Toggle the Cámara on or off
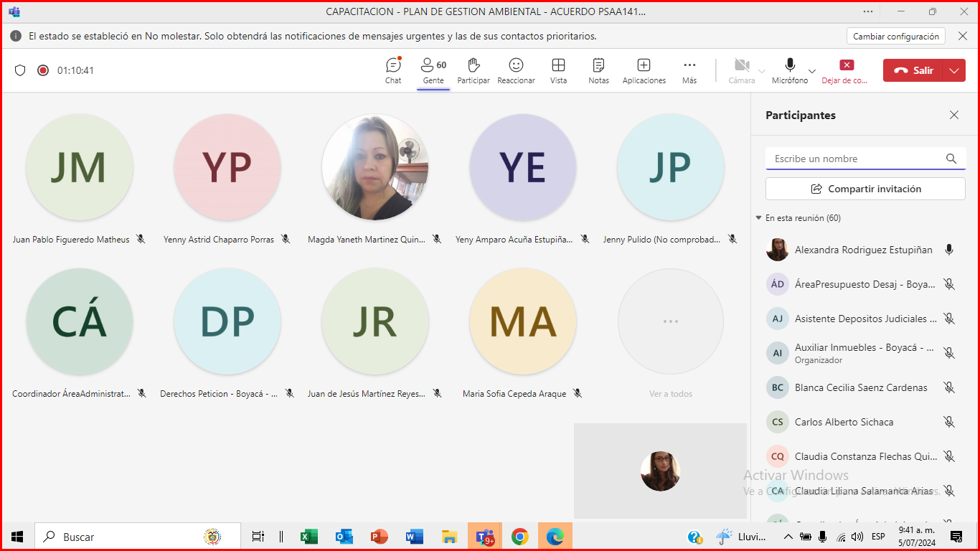The image size is (980, 551). [x=742, y=70]
